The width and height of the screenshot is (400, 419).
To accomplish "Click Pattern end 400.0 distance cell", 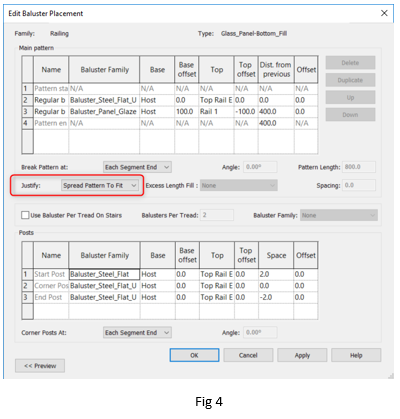I will point(276,123).
